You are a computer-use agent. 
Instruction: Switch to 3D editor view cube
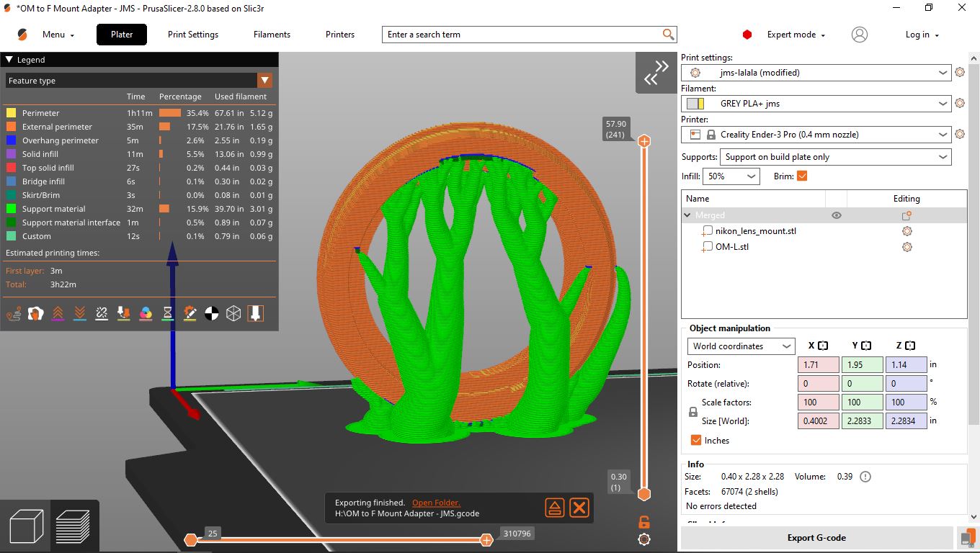point(27,526)
